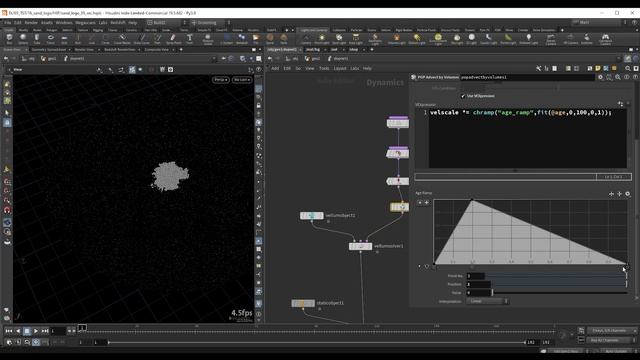This screenshot has width=640, height=360.
Task: Open ramp settings gear for Age Ramp
Action: pyautogui.click(x=628, y=194)
